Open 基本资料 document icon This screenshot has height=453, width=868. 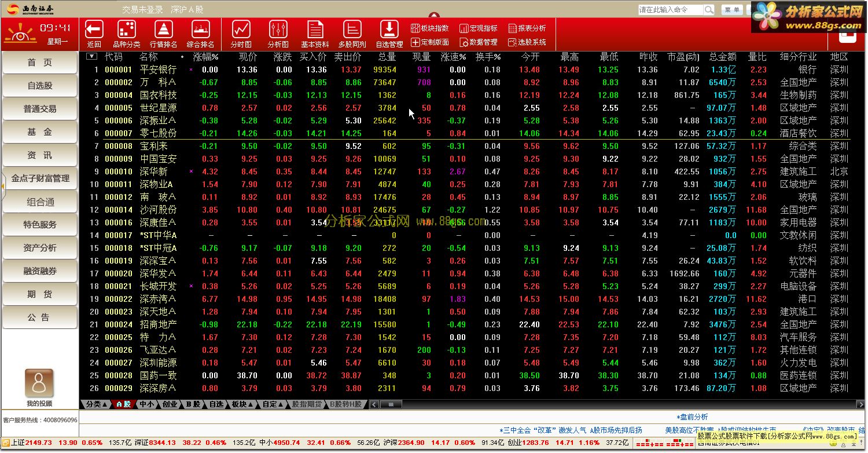point(315,29)
